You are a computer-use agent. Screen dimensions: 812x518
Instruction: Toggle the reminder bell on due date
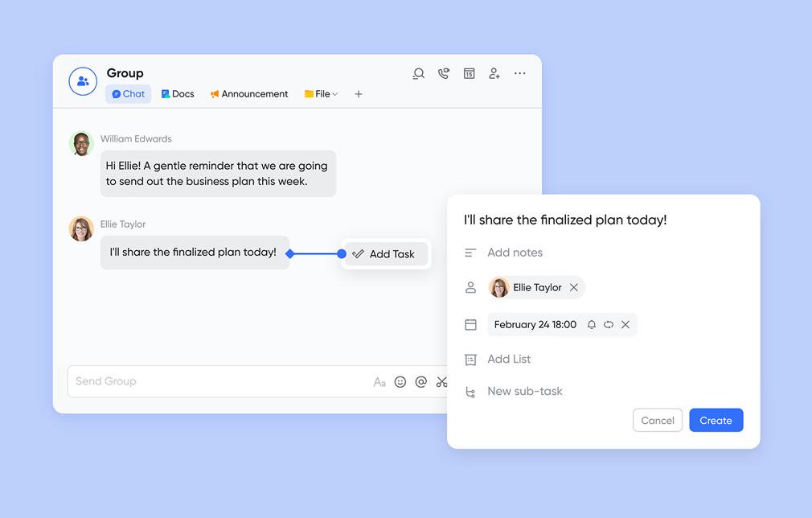[x=592, y=325]
